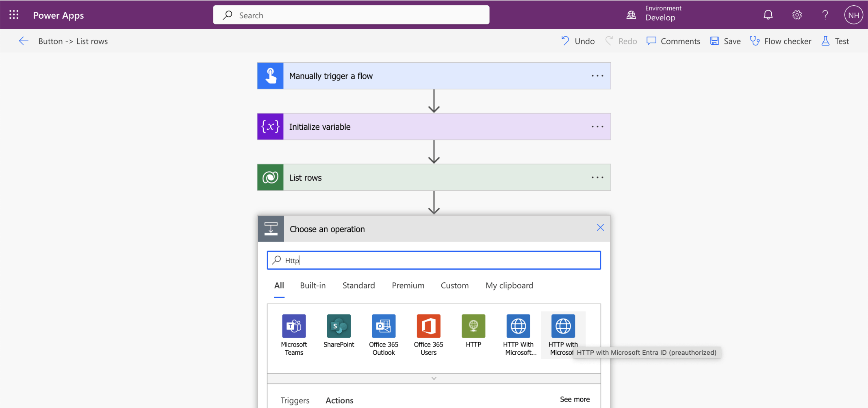Switch to the Built-in tab
This screenshot has width=868, height=408.
[313, 286]
